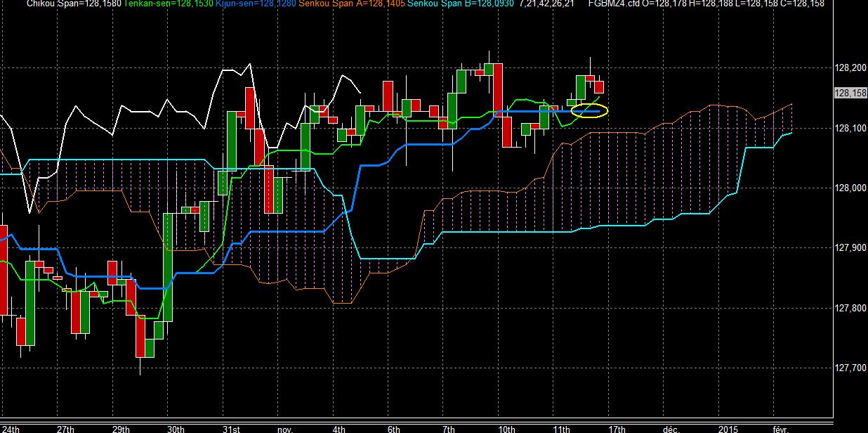The image size is (868, 433).
Task: Click the Ichimoku parameters 7,21,42,26,21
Action: 547,4
